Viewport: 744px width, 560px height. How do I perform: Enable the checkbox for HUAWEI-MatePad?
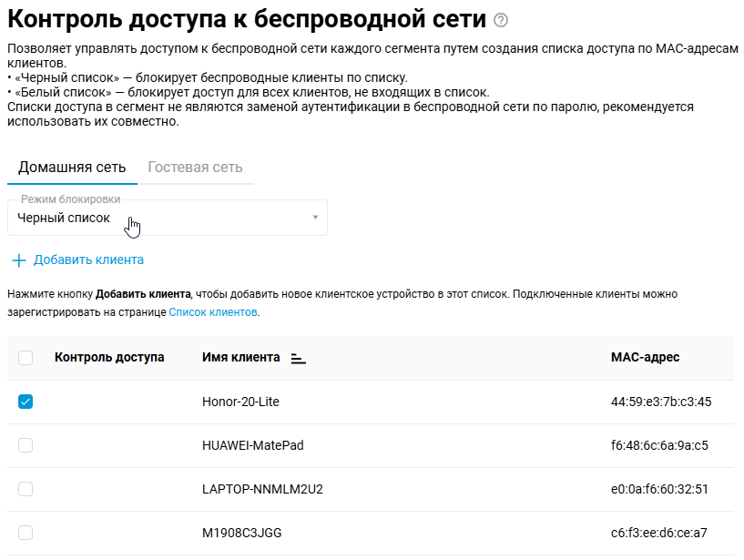coord(25,445)
